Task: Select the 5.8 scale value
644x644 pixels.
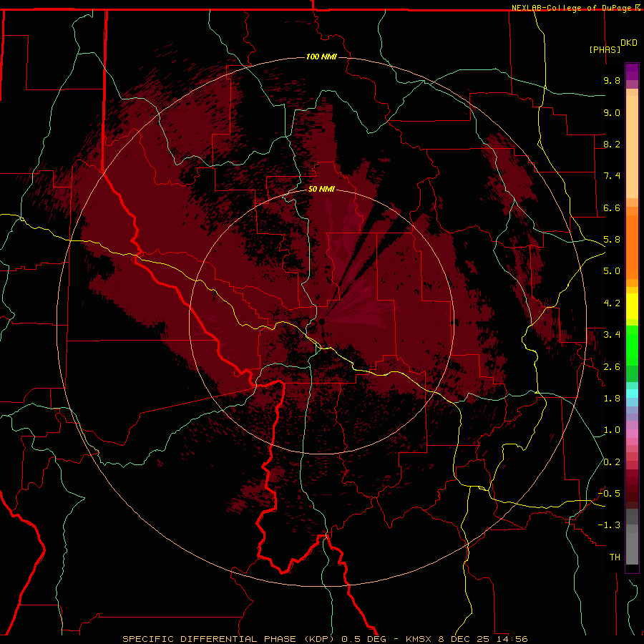Action: pos(612,240)
